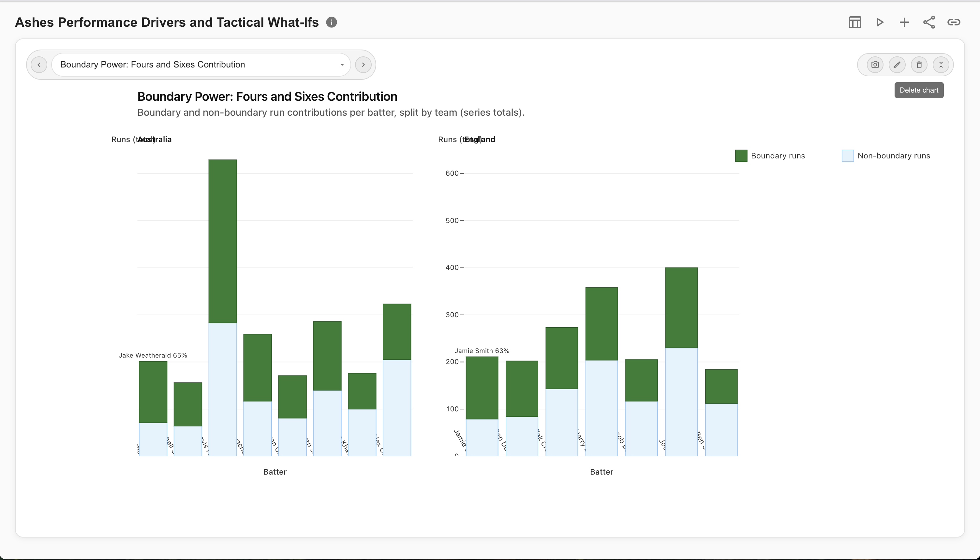Screen dimensions: 980x560
Task: Edit chart with the pencil icon
Action: (x=897, y=65)
